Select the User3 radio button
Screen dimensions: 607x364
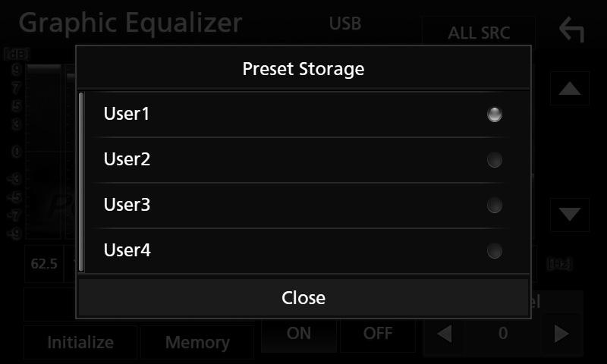(x=495, y=205)
